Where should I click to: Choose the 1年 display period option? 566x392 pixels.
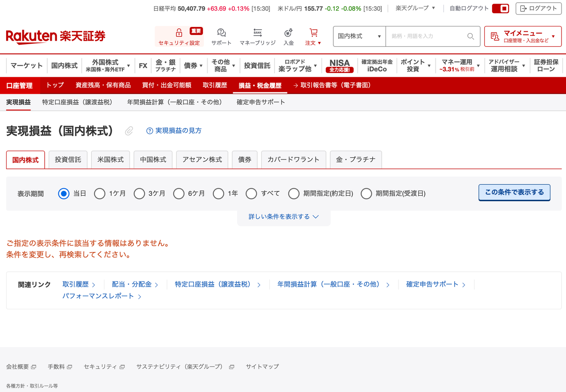pos(218,194)
